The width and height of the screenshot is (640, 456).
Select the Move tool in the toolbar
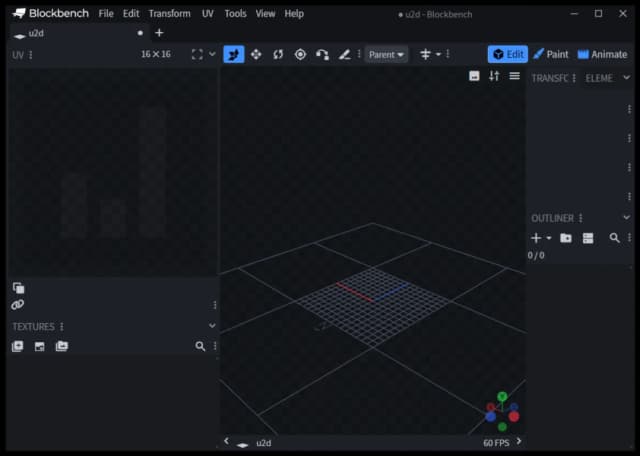coord(234,54)
